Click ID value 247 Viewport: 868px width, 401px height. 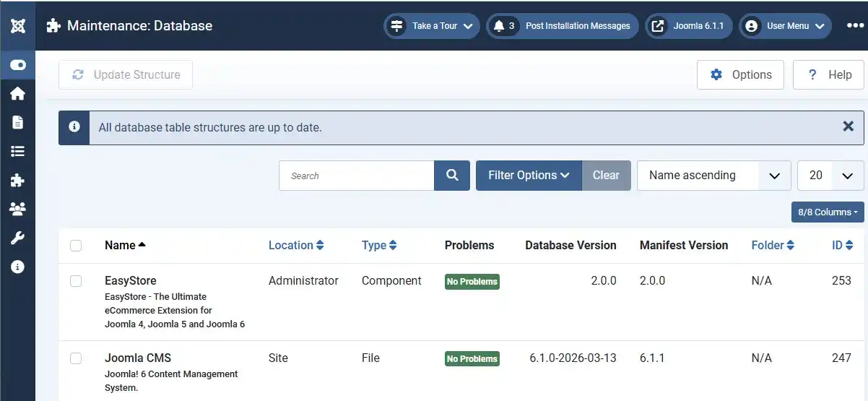(841, 358)
